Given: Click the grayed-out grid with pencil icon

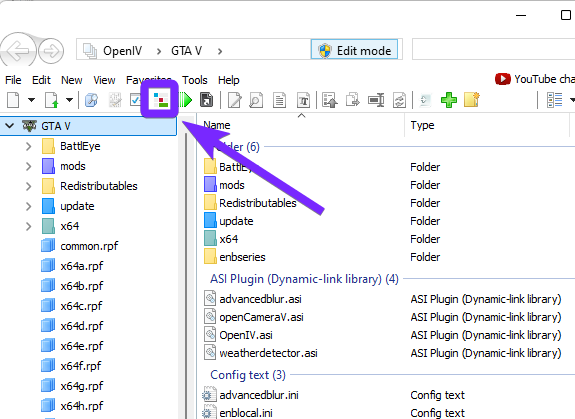Looking at the screenshot, I should 115,100.
